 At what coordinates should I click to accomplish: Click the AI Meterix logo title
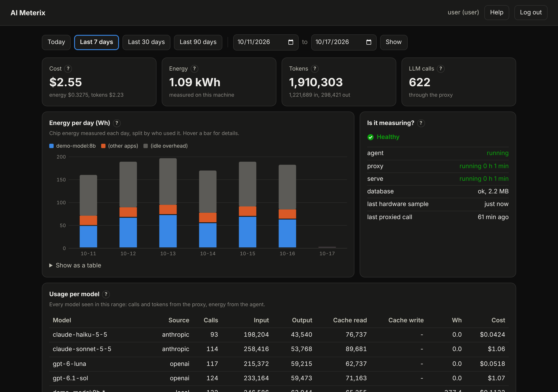coord(28,13)
